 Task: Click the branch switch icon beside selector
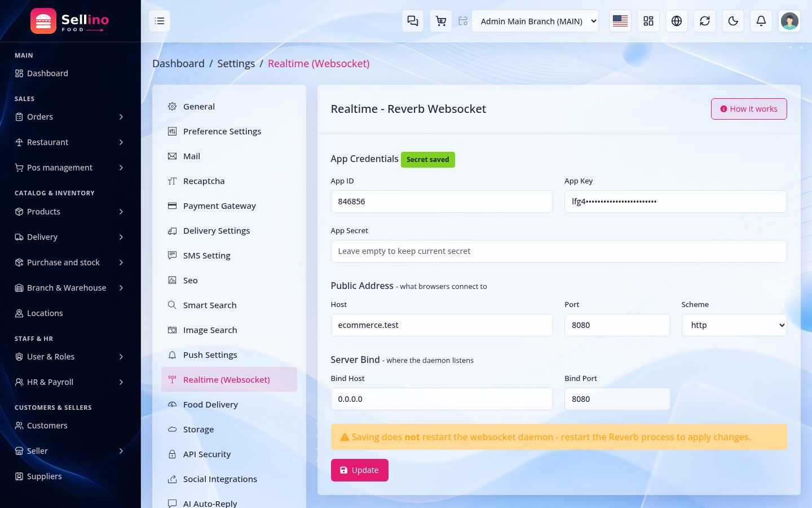(x=463, y=21)
